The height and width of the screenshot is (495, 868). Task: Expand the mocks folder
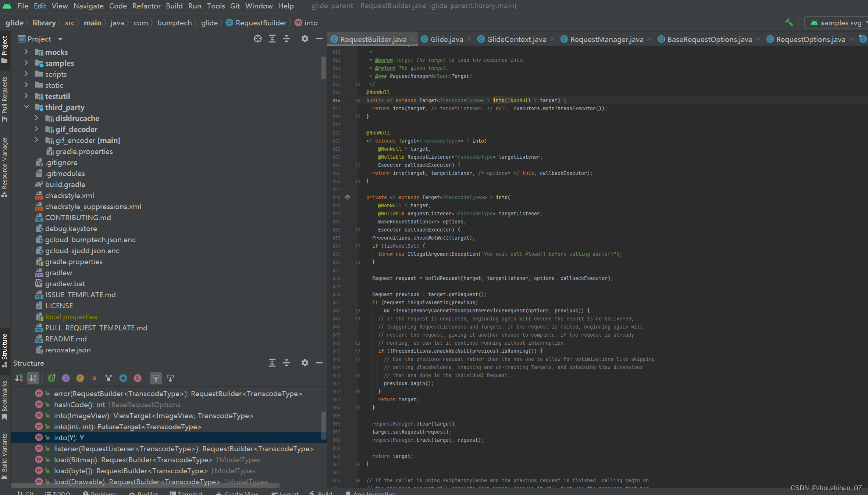click(26, 52)
